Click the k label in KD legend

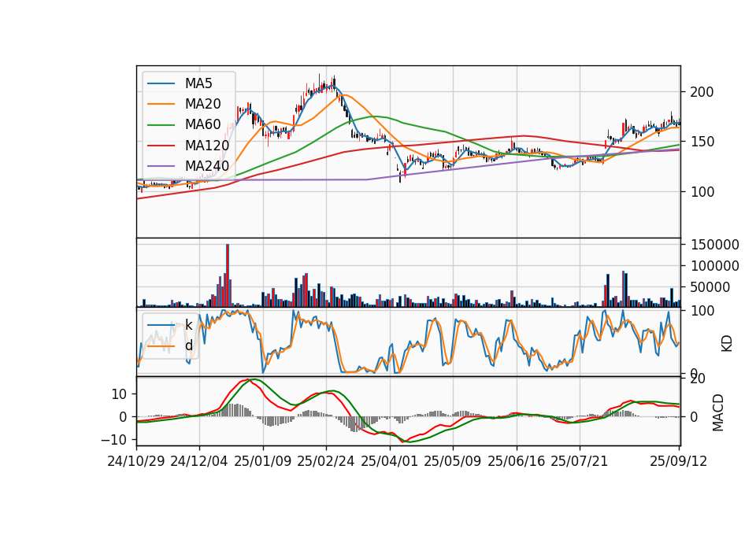(188, 325)
